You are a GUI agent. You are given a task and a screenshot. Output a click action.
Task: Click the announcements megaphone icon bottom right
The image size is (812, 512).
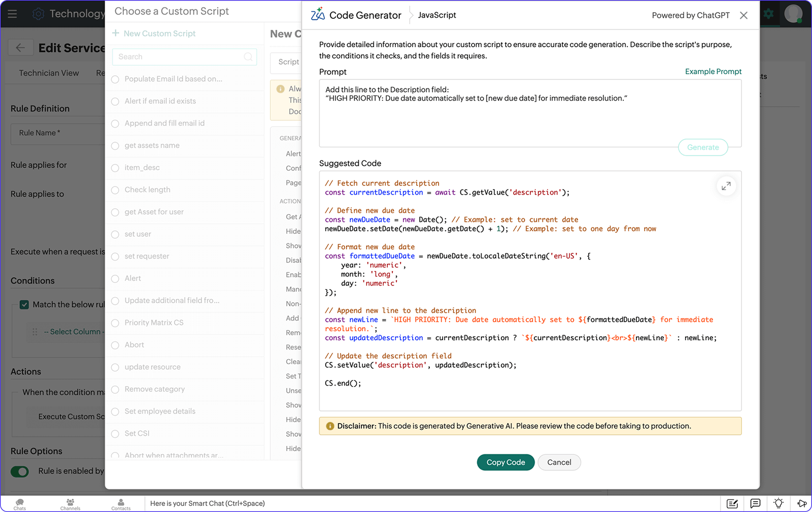[801, 503]
